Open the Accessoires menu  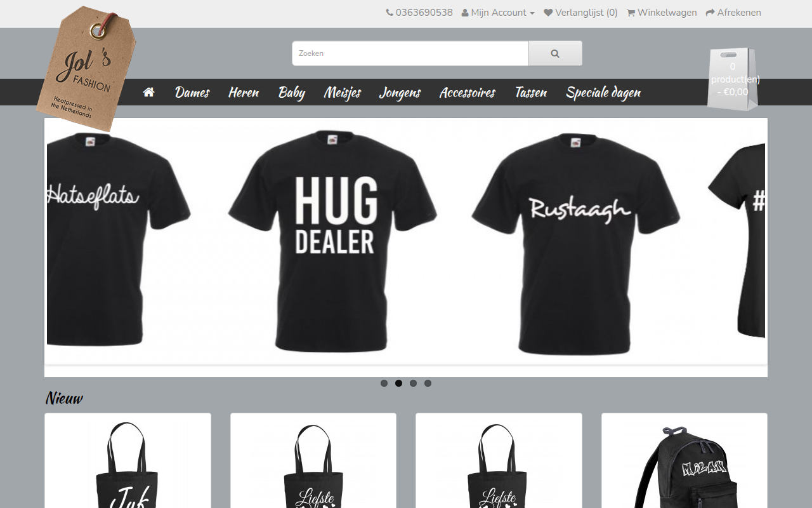[x=468, y=92]
